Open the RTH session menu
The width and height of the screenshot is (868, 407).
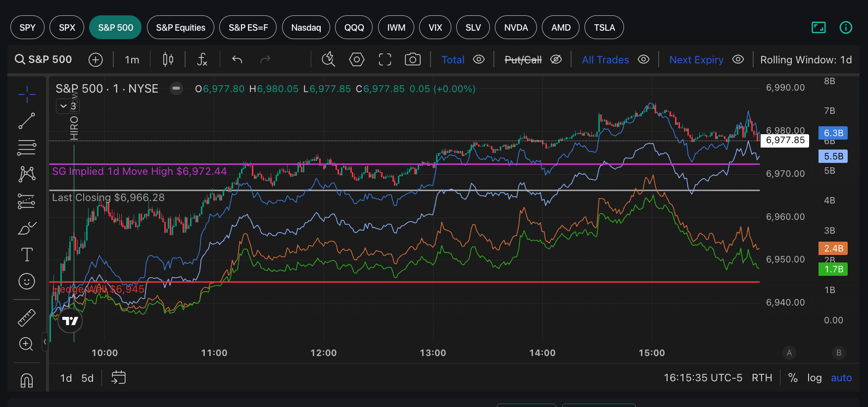[762, 378]
